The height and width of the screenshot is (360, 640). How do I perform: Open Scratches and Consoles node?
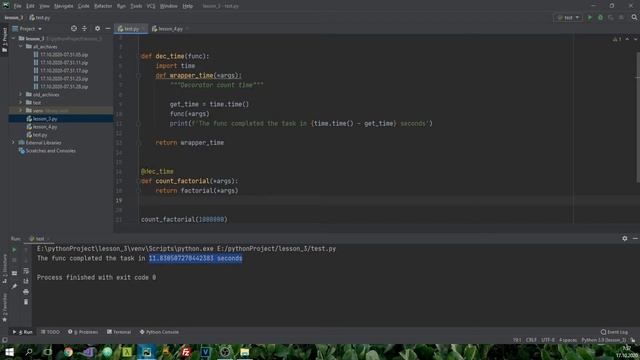click(x=47, y=151)
